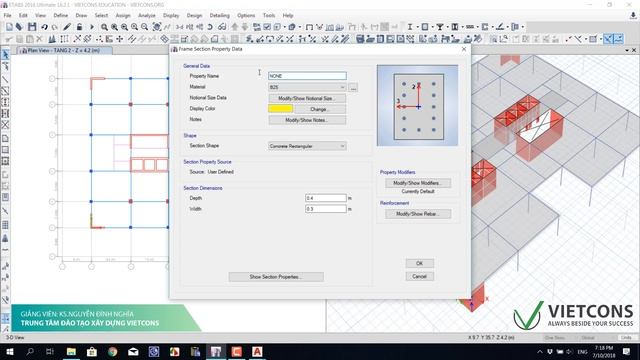The width and height of the screenshot is (640, 360).
Task: Open the File menu
Action: click(7, 16)
